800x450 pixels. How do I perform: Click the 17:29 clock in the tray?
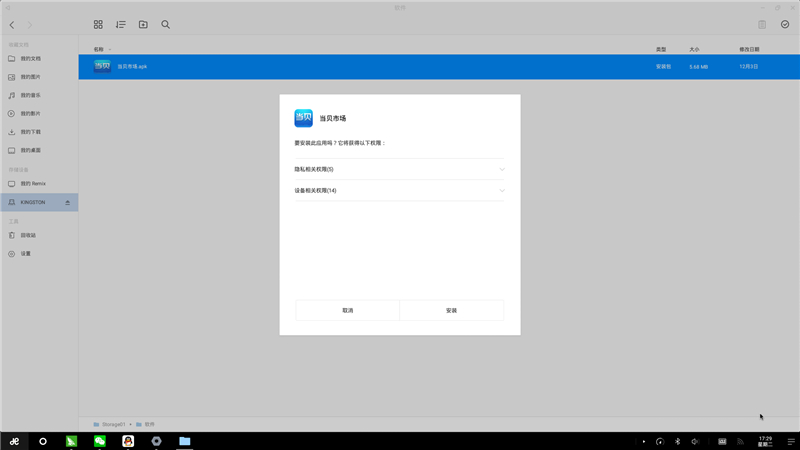tap(765, 441)
